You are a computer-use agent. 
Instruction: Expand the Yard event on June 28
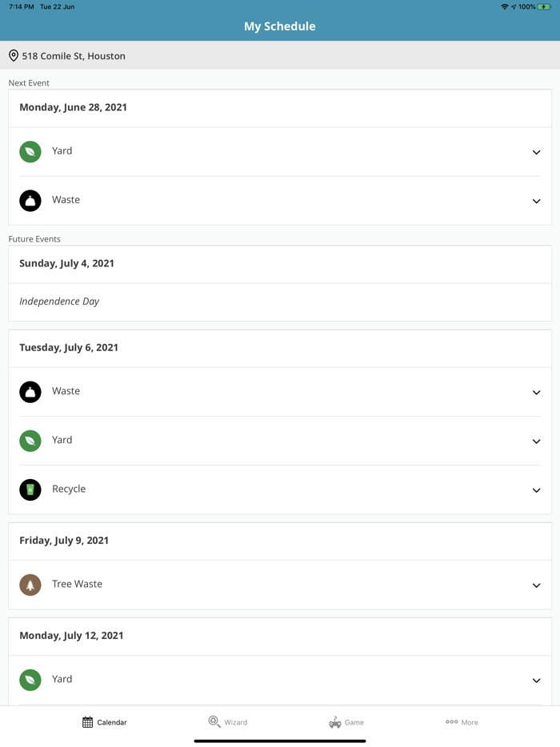(536, 152)
